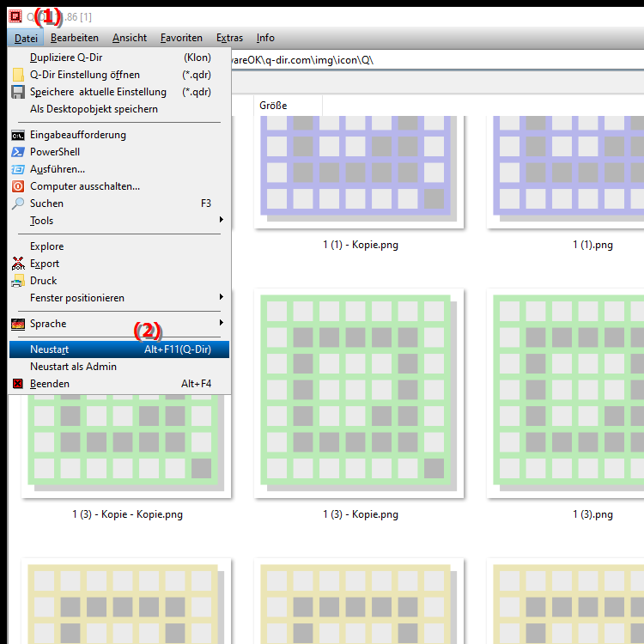Expand the Sprache submenu arrow

point(222,323)
